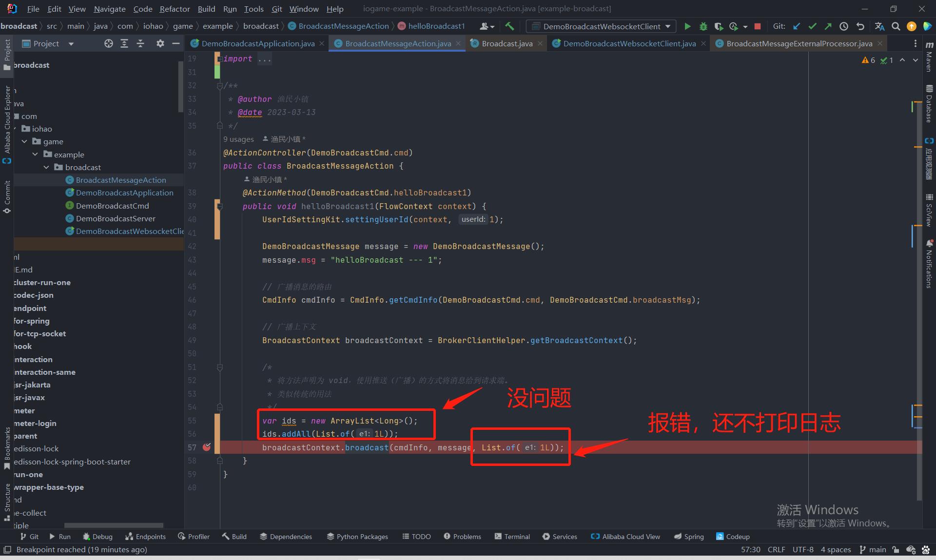
Task: Switch to Broadcast.java tab
Action: tap(507, 43)
